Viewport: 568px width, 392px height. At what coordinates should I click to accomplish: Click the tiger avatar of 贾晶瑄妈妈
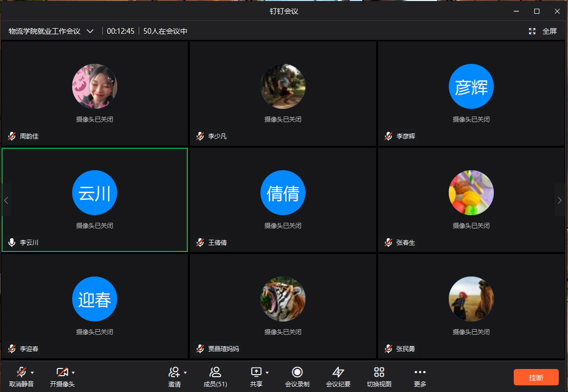point(282,299)
